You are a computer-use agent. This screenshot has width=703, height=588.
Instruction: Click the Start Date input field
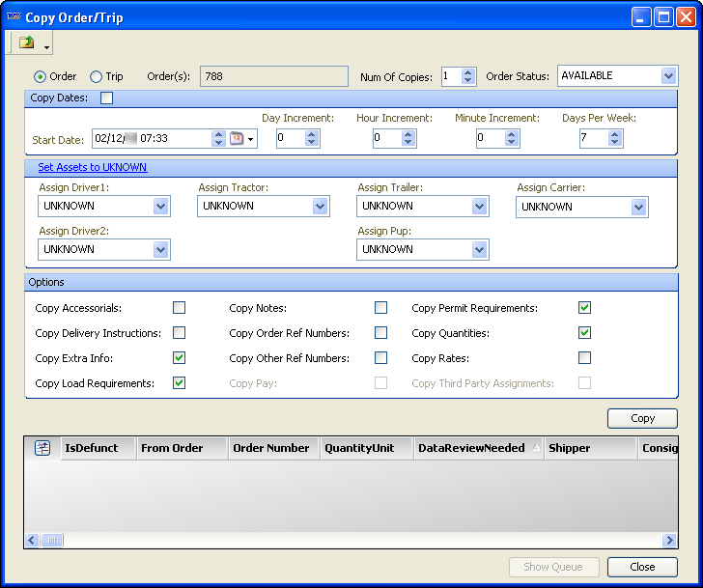click(x=150, y=139)
